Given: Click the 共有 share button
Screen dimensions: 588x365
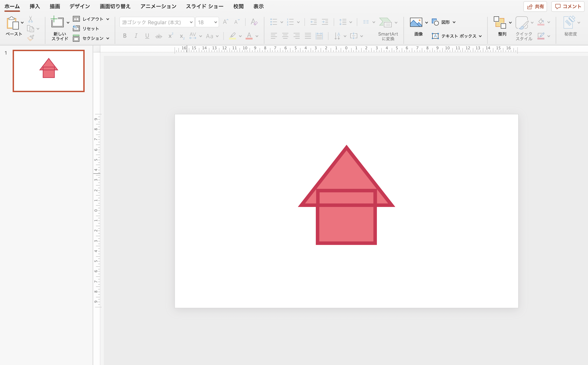Looking at the screenshot, I should click(x=535, y=7).
